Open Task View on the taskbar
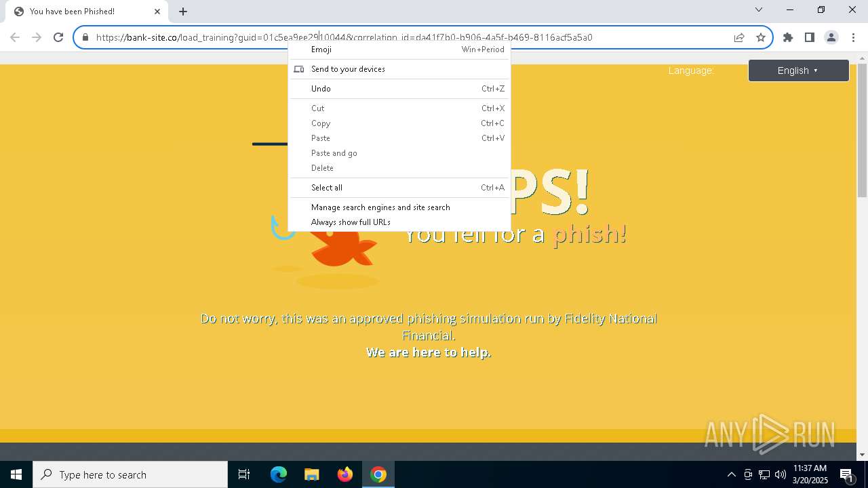 coord(244,474)
